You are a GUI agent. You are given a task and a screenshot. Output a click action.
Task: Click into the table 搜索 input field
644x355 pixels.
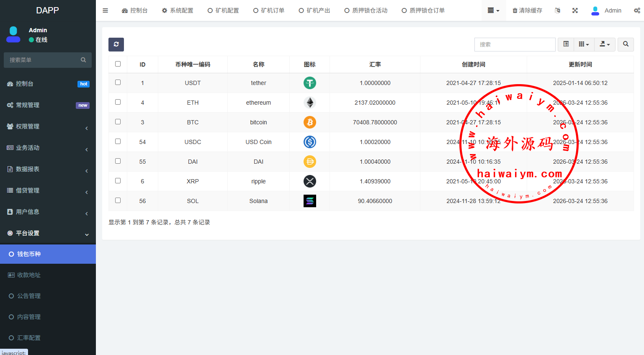515,44
